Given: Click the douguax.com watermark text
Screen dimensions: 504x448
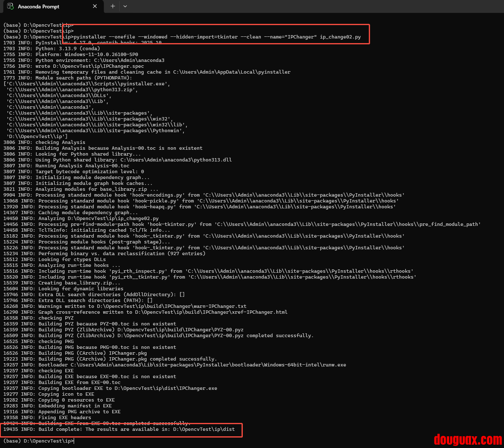Looking at the screenshot, I should [x=467, y=440].
